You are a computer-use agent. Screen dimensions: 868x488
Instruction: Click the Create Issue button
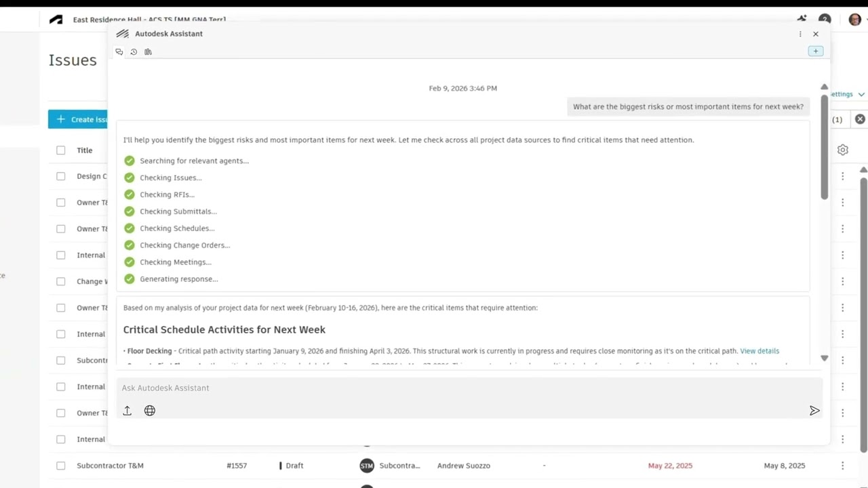point(78,119)
